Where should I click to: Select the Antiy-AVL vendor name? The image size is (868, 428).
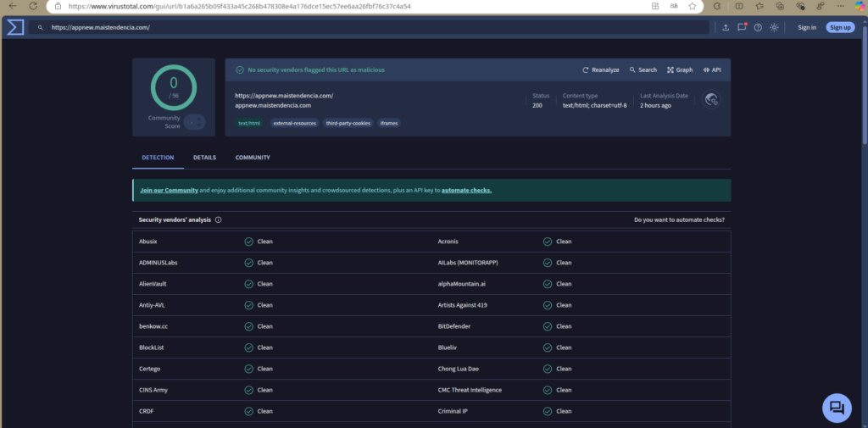pos(153,305)
